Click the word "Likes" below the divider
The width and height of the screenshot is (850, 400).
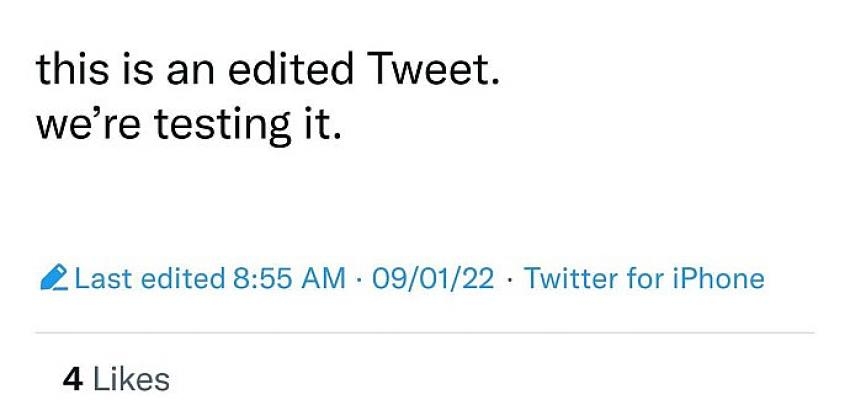(x=131, y=379)
